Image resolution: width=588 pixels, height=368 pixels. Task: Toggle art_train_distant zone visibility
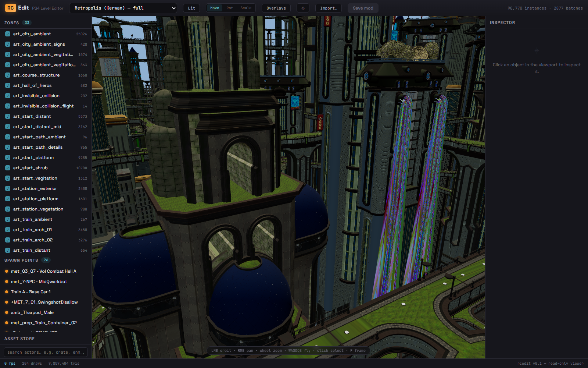tap(8, 250)
